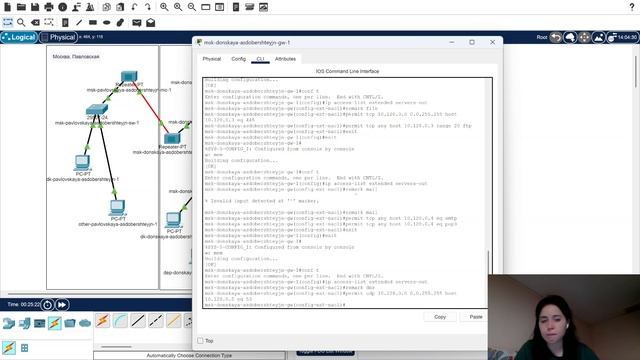
Task: Open a file with the folder icon
Action: click(x=21, y=7)
